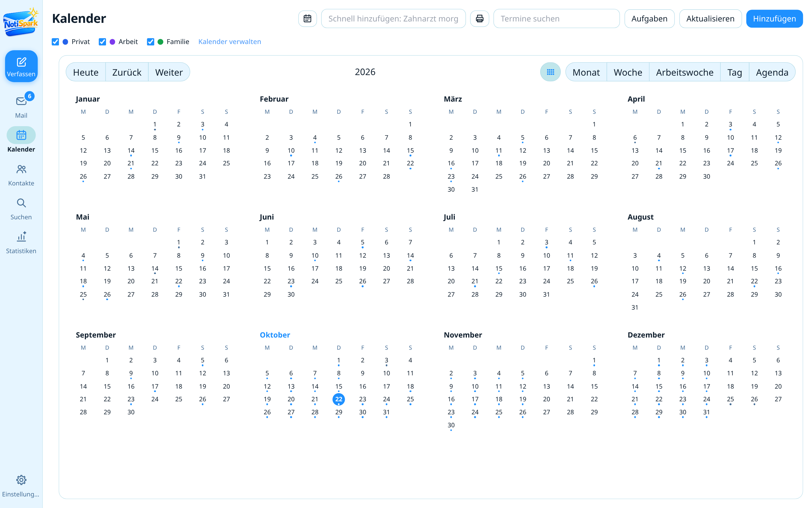Open Aufgaben
The height and width of the screenshot is (508, 812).
click(x=649, y=18)
